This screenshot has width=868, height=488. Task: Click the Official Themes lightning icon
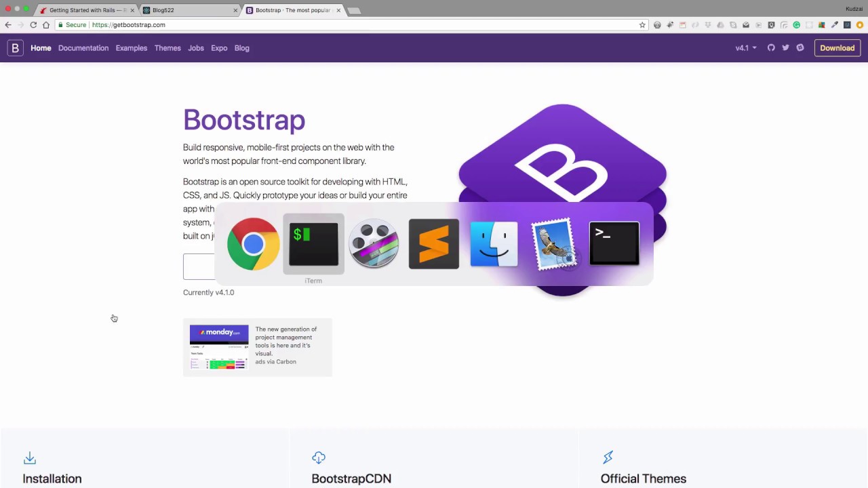pos(608,458)
